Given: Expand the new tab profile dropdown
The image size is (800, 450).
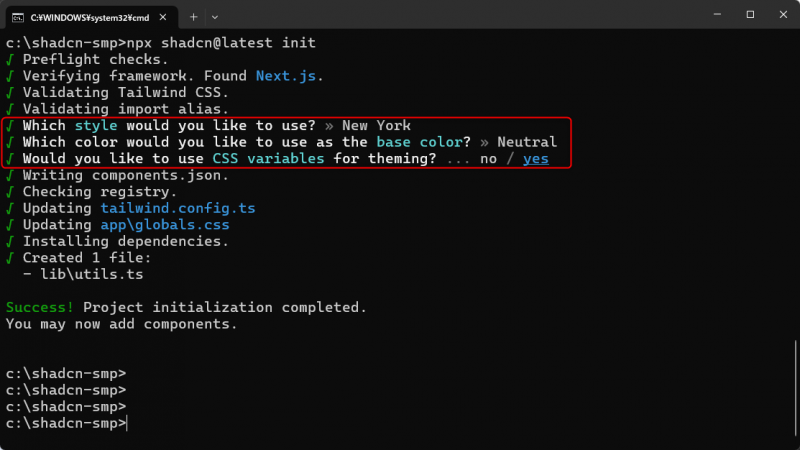Looking at the screenshot, I should (x=215, y=16).
